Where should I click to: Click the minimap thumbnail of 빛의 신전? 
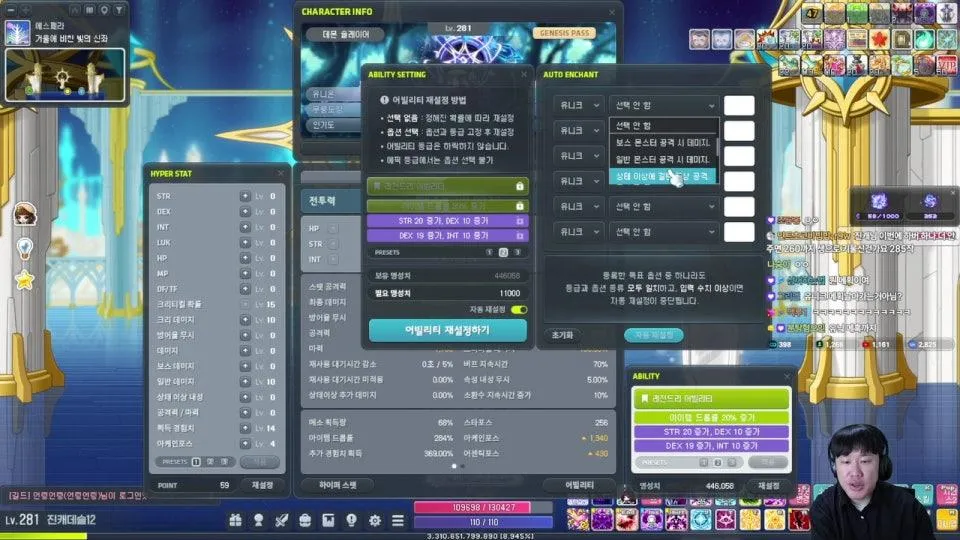pos(65,75)
